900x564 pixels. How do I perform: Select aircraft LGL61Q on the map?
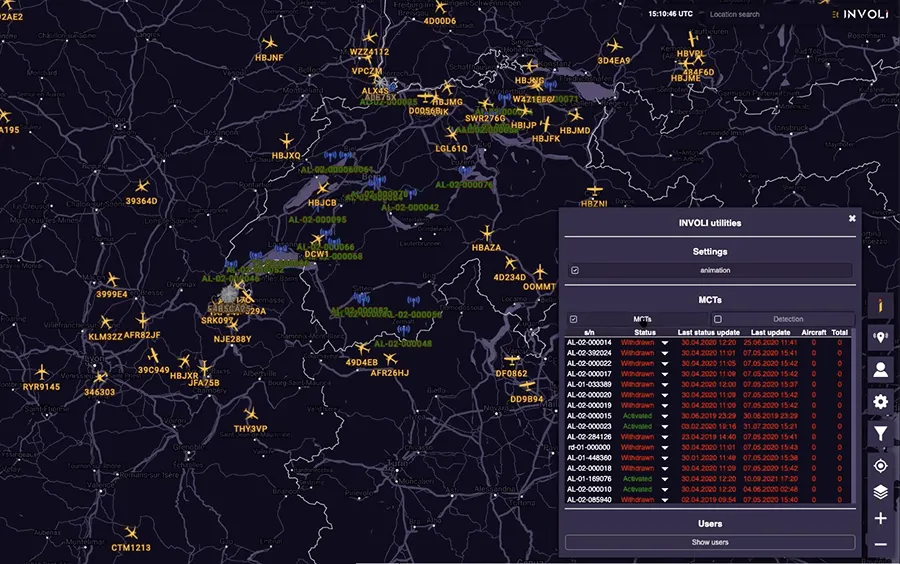click(x=452, y=134)
